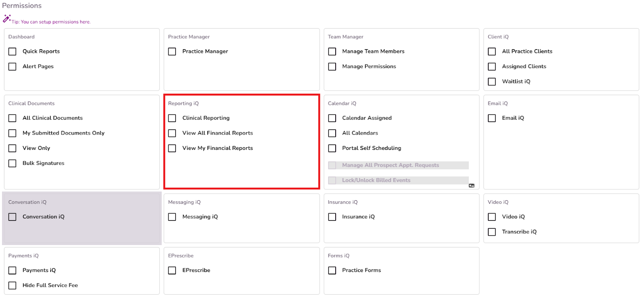Toggle the Manage Permissions checkbox
The image size is (644, 299).
(x=332, y=66)
